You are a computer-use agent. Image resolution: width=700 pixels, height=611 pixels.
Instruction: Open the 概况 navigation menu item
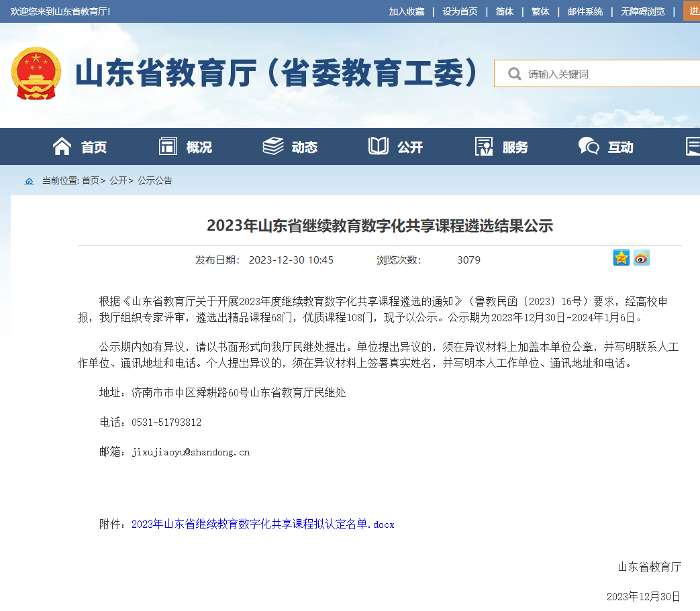coord(199,147)
